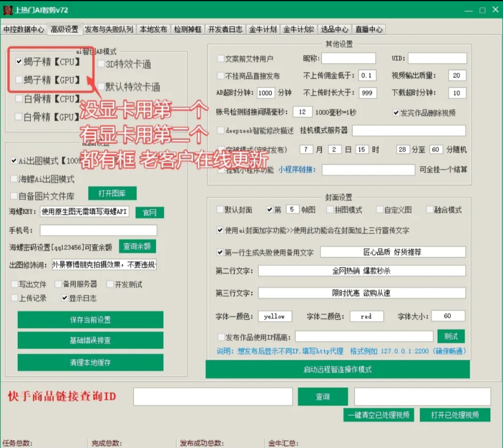The width and height of the screenshot is (503, 448).
Task: Click 启动远程智连操作模式 button
Action: pyautogui.click(x=337, y=369)
